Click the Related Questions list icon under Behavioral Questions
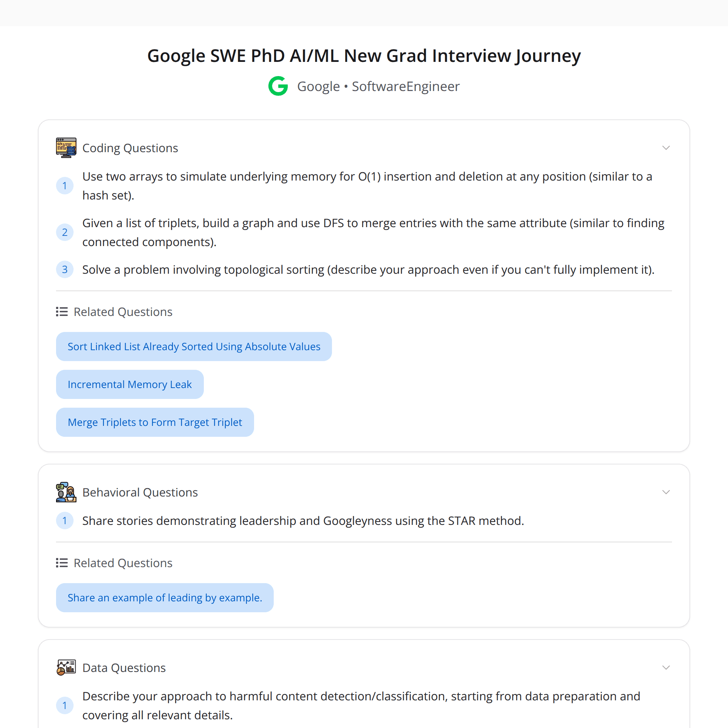The width and height of the screenshot is (728, 728). pos(62,563)
